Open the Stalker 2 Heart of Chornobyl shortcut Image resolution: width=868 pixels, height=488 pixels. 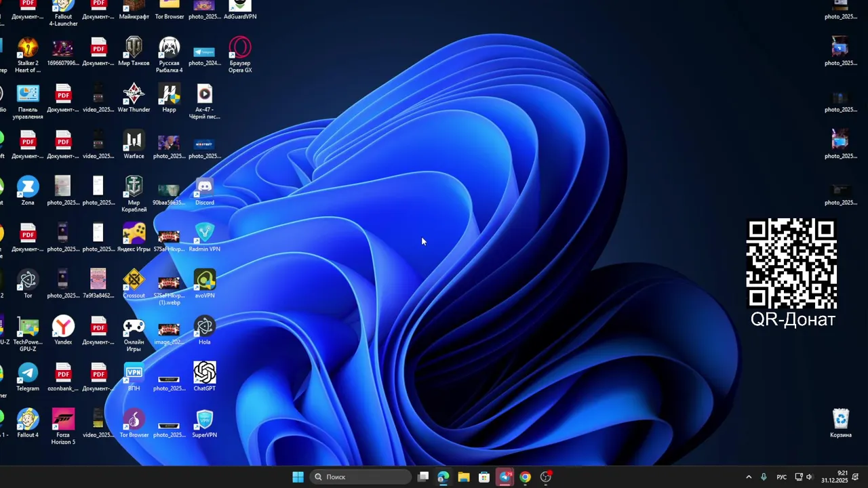[28, 55]
